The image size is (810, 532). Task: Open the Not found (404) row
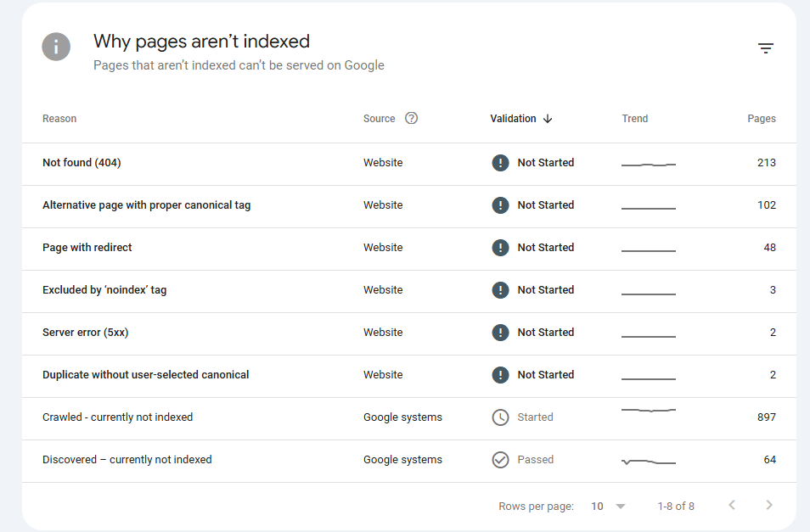82,163
